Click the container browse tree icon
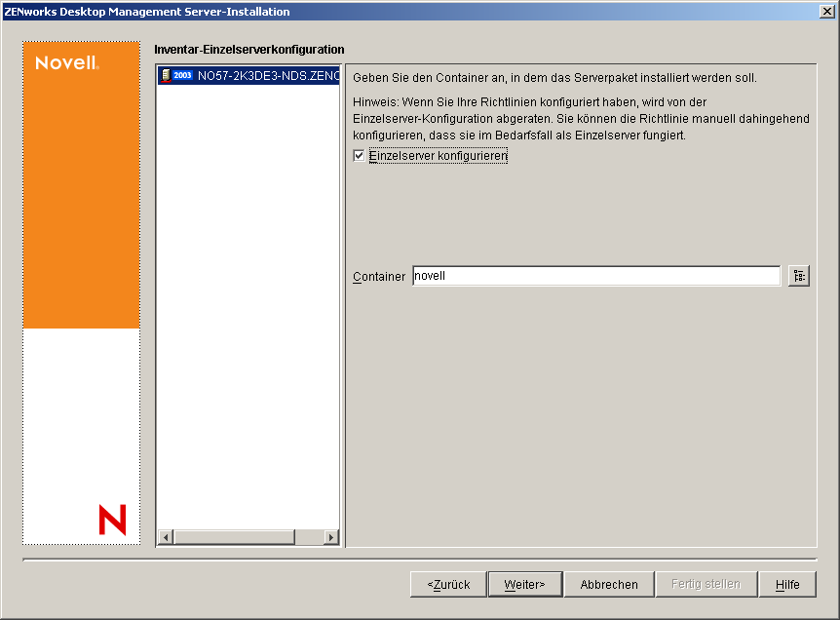Image resolution: width=840 pixels, height=620 pixels. coord(799,276)
